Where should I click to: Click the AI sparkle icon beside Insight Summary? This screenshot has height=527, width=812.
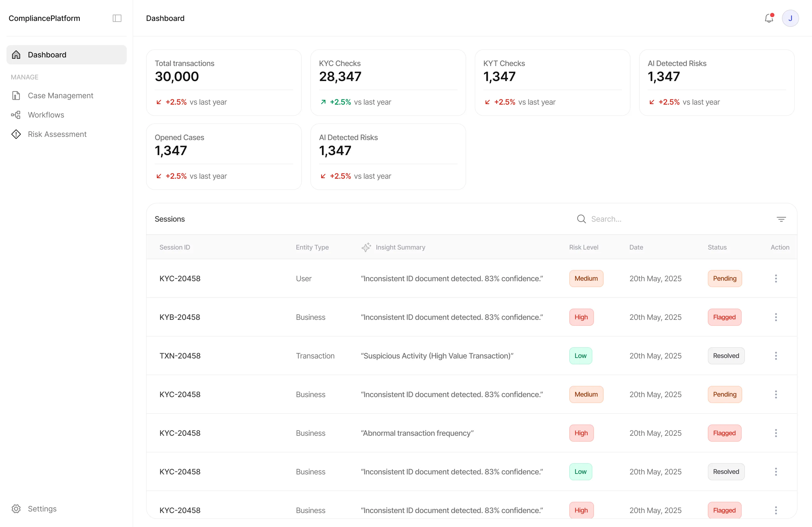(x=366, y=247)
